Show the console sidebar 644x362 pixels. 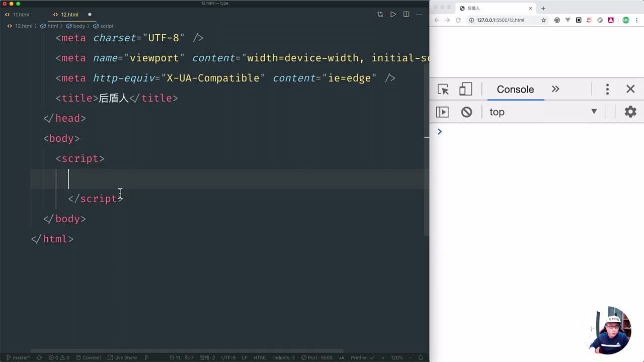coord(442,112)
